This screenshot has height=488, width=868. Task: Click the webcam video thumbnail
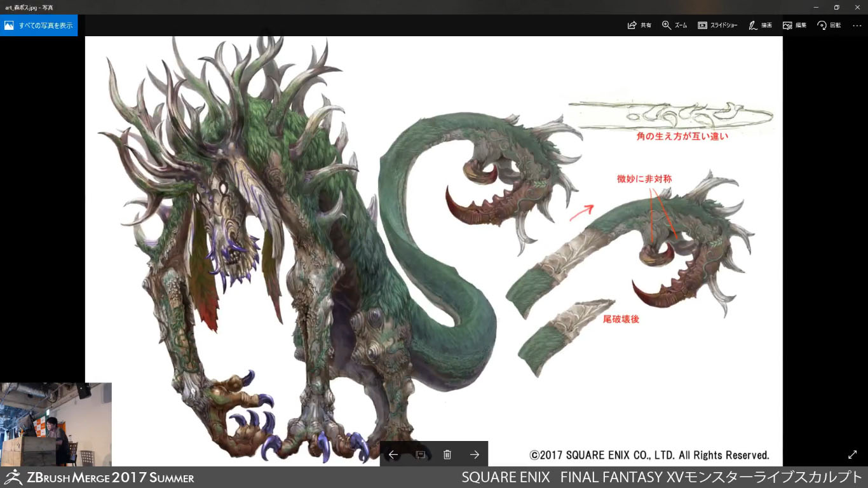(x=56, y=424)
